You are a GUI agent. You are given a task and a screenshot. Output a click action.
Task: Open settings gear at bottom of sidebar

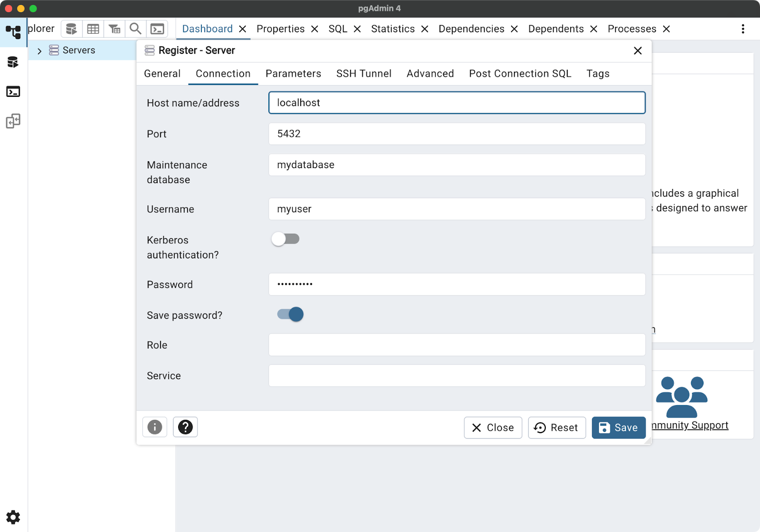tap(13, 517)
